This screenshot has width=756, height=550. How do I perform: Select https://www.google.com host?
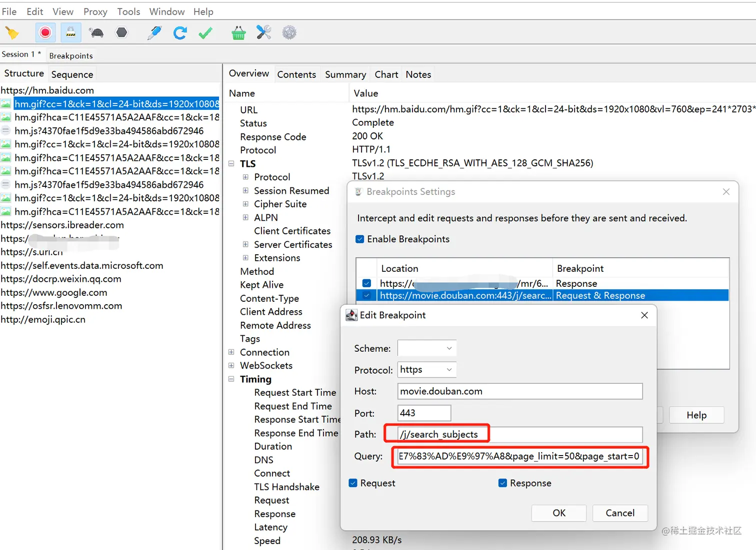click(54, 293)
